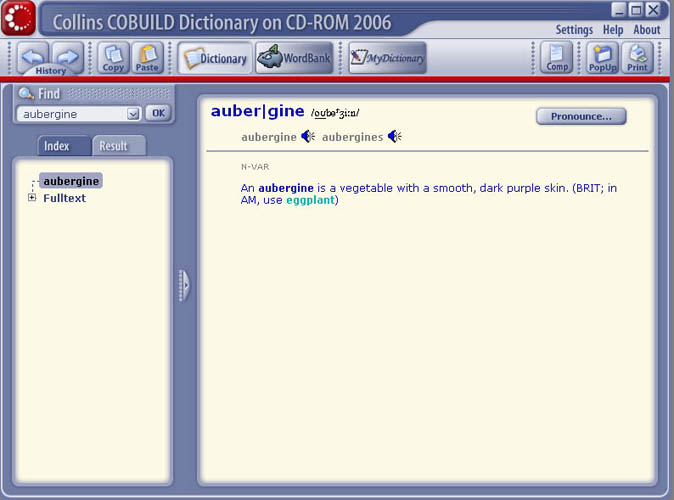Close the dictionary window
The height and width of the screenshot is (500, 674).
[653, 9]
